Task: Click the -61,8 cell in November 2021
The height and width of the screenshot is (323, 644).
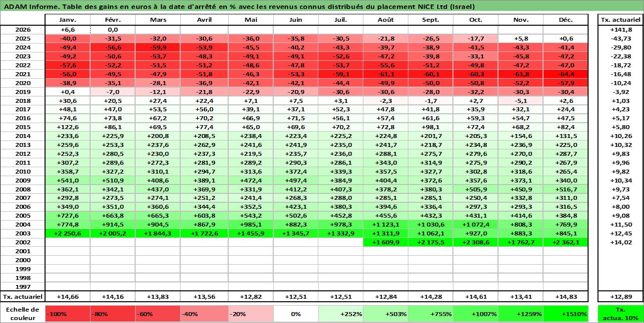Action: pyautogui.click(x=521, y=74)
